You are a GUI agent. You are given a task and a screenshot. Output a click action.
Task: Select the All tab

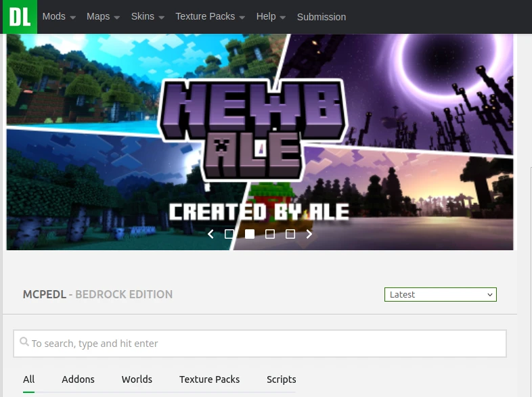(x=29, y=379)
